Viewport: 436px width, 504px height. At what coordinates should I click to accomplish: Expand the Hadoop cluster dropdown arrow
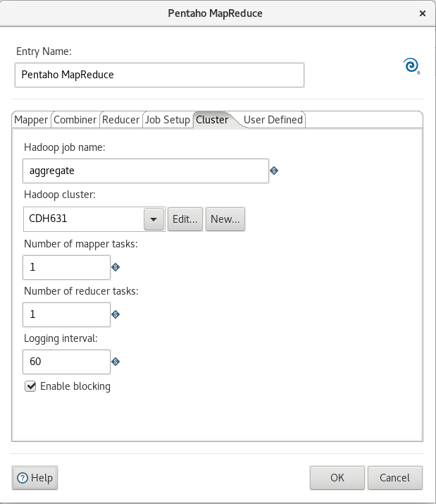pyautogui.click(x=154, y=219)
